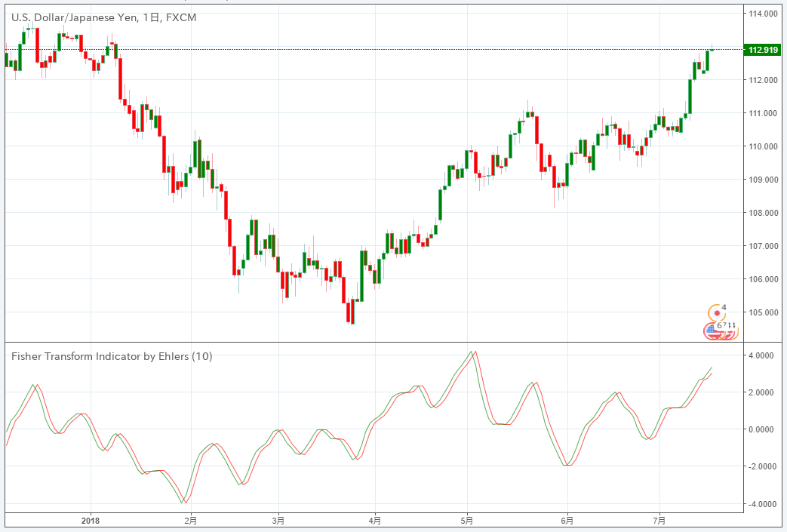The width and height of the screenshot is (787, 532).
Task: Open the Japan flag economic event marker
Action: pyautogui.click(x=718, y=313)
